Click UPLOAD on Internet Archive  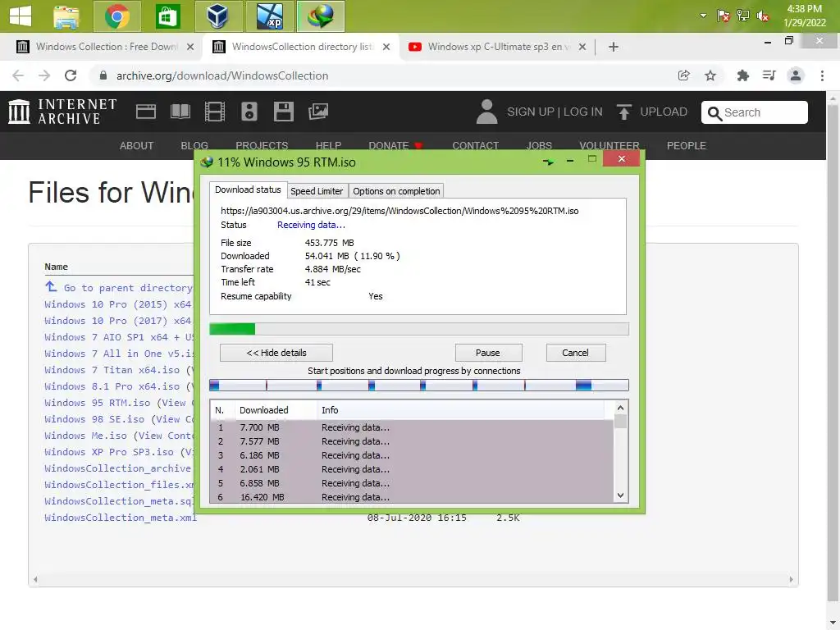(652, 112)
